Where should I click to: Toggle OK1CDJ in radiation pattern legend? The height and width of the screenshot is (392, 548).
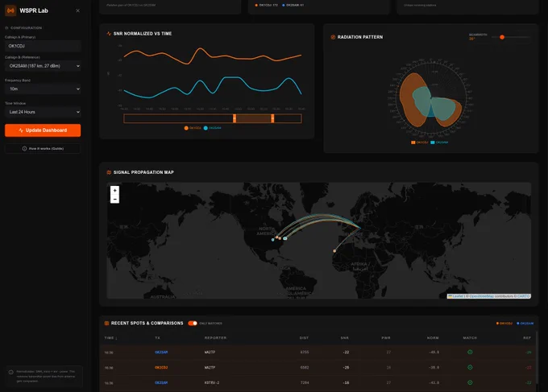419,142
